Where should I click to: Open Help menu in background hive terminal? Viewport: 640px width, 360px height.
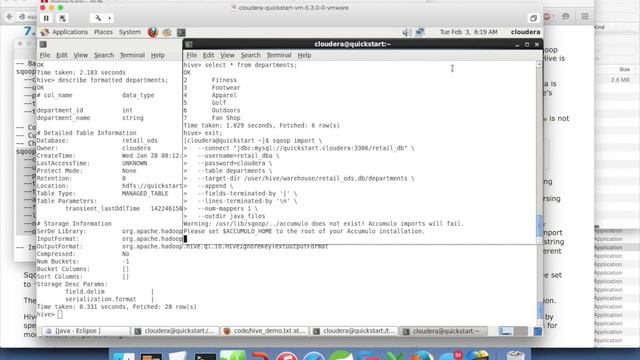click(x=158, y=55)
